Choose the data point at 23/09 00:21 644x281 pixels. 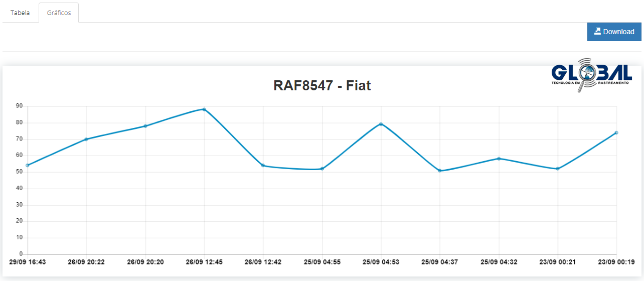pos(557,169)
